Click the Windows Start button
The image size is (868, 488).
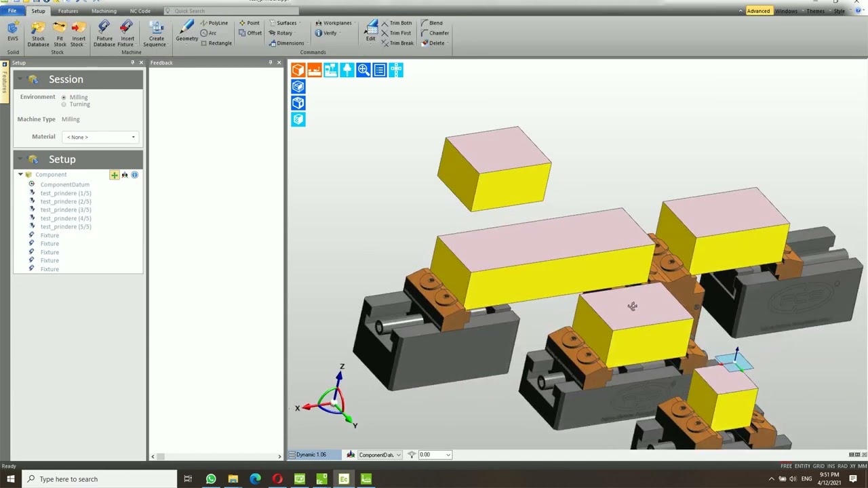(x=10, y=479)
